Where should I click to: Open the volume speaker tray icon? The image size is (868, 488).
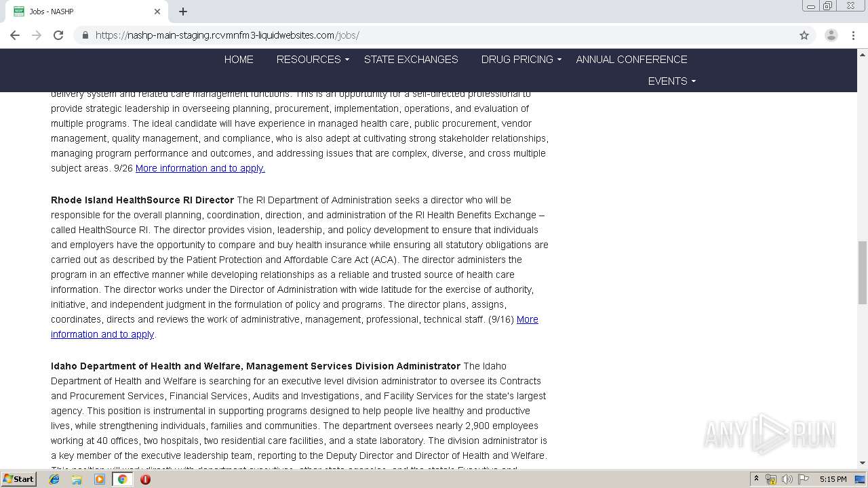click(787, 479)
